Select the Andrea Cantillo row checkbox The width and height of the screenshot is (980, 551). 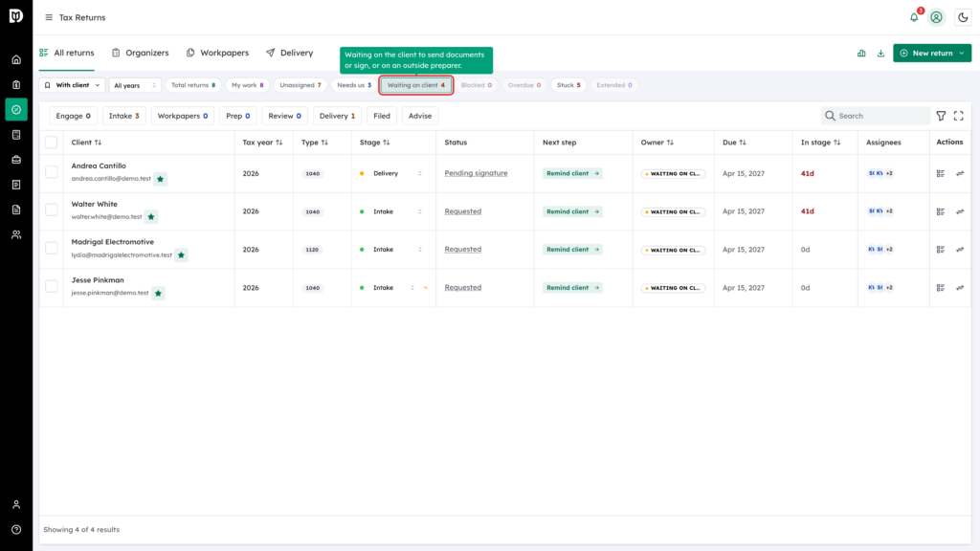[52, 172]
